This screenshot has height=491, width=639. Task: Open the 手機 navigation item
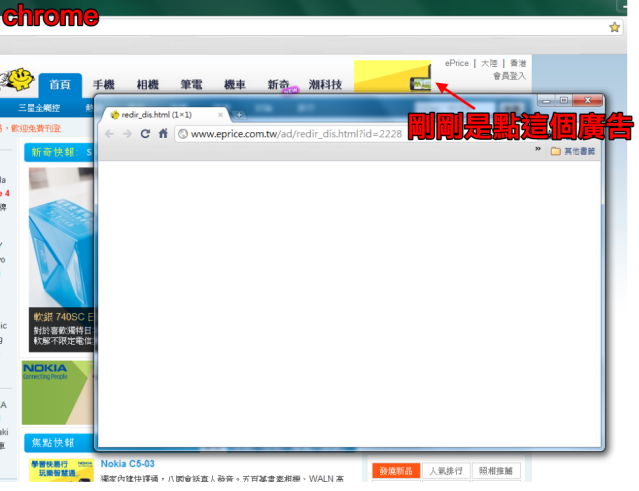point(104,85)
